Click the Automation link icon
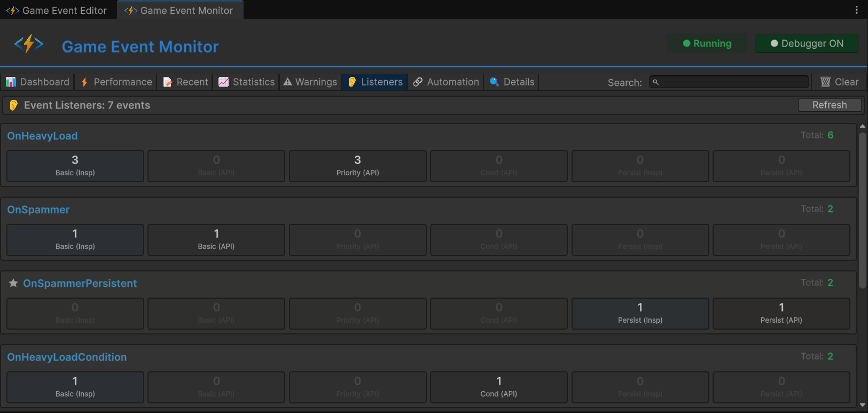The width and height of the screenshot is (868, 413). click(x=418, y=82)
